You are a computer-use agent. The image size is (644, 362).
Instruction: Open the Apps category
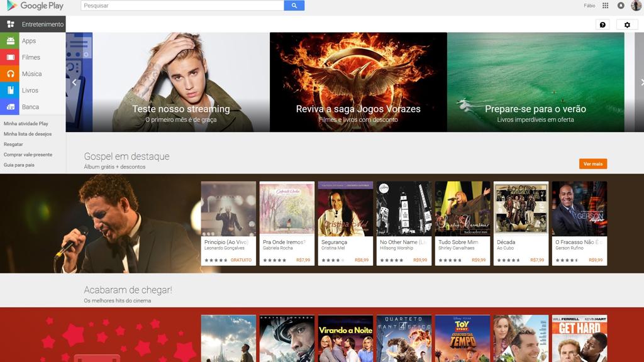[x=29, y=41]
